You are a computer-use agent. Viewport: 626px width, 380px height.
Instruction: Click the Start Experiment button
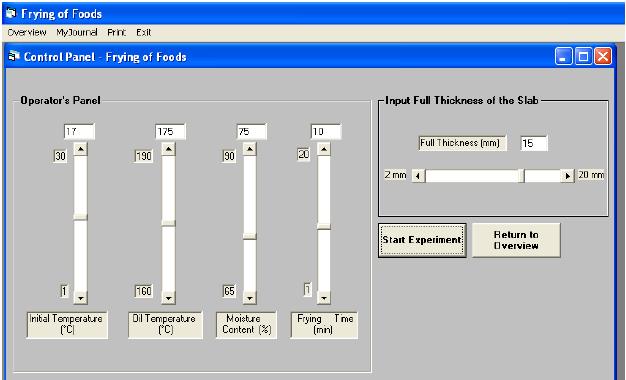(x=422, y=240)
